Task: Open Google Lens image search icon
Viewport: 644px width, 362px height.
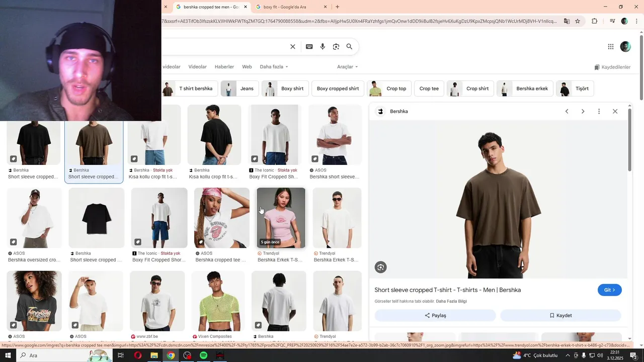Action: [336, 47]
